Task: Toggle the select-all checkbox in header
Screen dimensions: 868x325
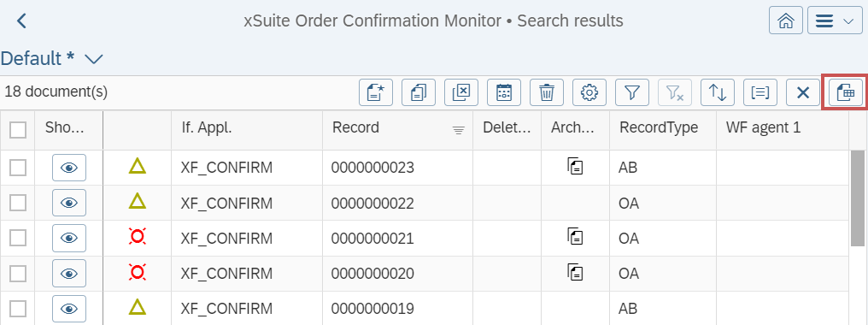Action: pos(18,130)
